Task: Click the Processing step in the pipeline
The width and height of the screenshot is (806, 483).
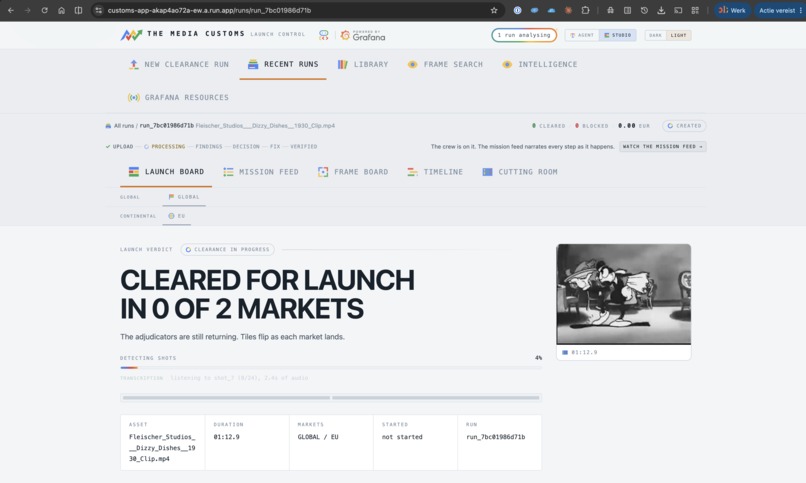Action: [164, 146]
